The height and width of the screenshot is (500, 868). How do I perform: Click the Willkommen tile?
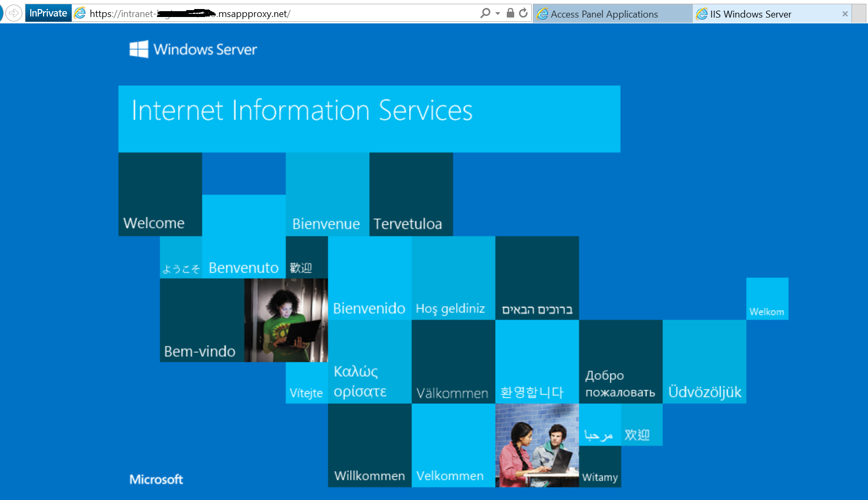pyautogui.click(x=370, y=445)
